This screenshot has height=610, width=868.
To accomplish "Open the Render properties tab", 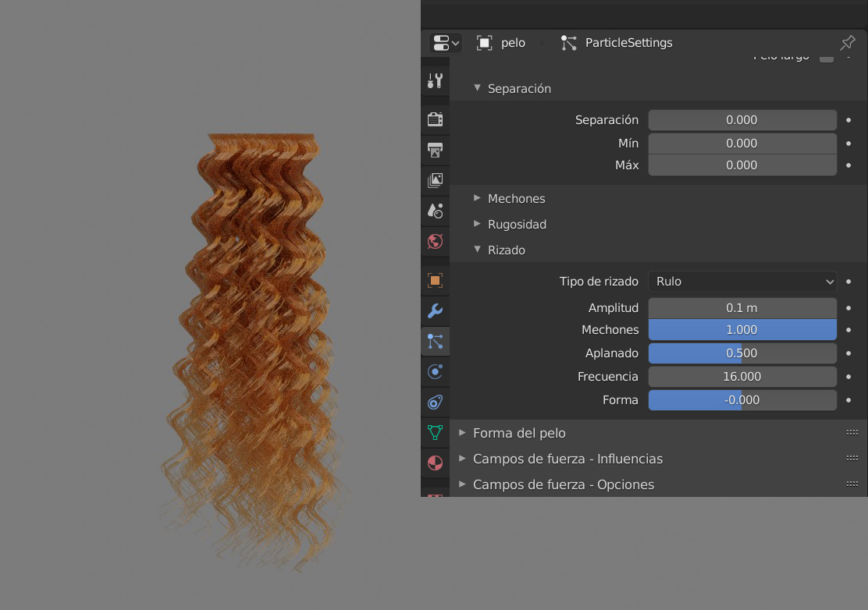I will point(435,119).
